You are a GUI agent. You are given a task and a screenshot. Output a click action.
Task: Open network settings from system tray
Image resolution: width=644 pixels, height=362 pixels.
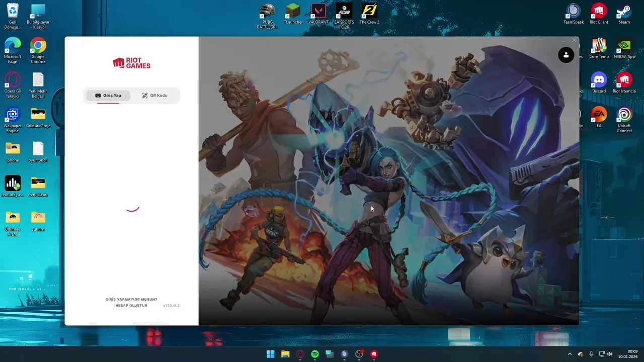click(x=602, y=354)
